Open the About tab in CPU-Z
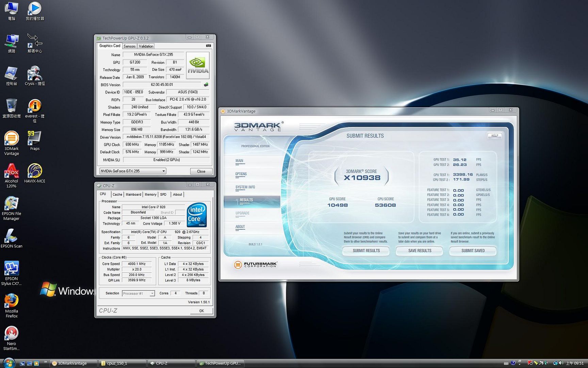The image size is (588, 368). click(x=177, y=195)
